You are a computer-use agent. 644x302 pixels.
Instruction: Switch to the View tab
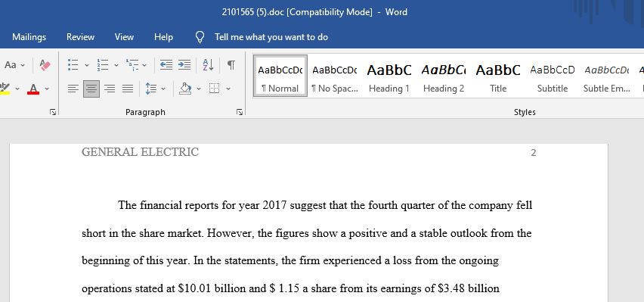[124, 37]
